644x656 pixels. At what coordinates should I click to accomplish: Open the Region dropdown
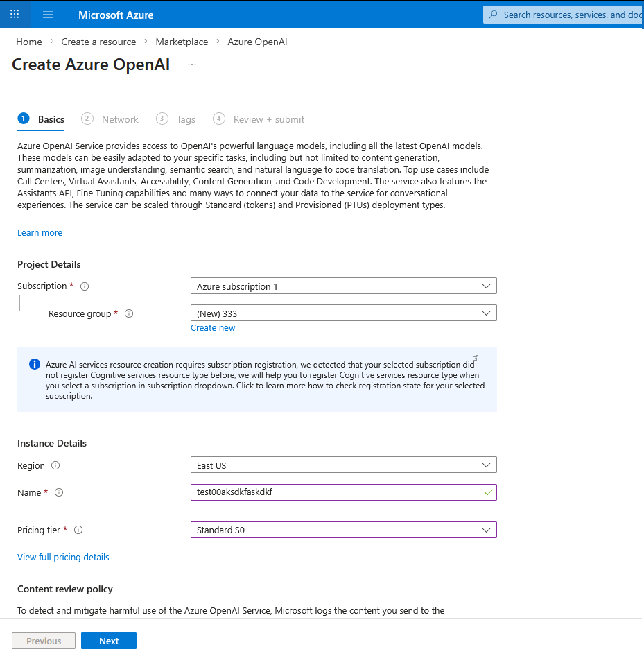coord(343,465)
